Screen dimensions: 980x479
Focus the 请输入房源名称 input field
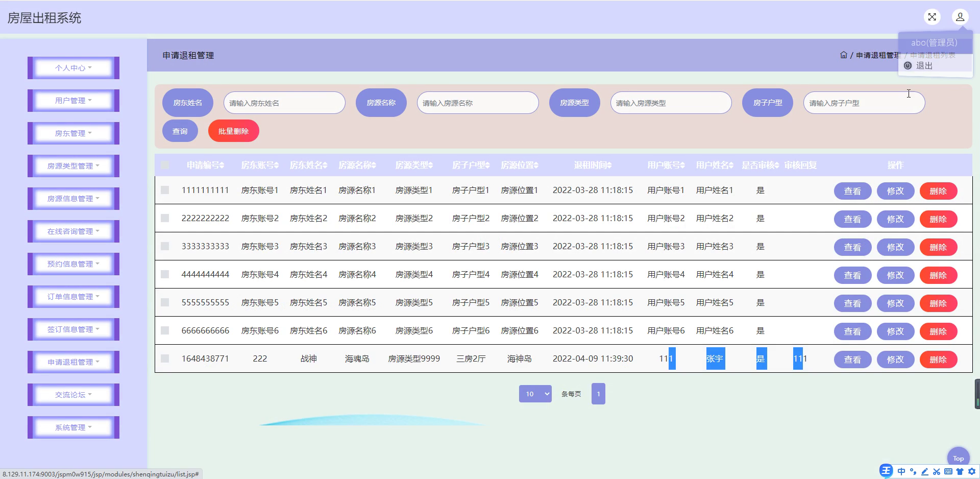pos(478,103)
